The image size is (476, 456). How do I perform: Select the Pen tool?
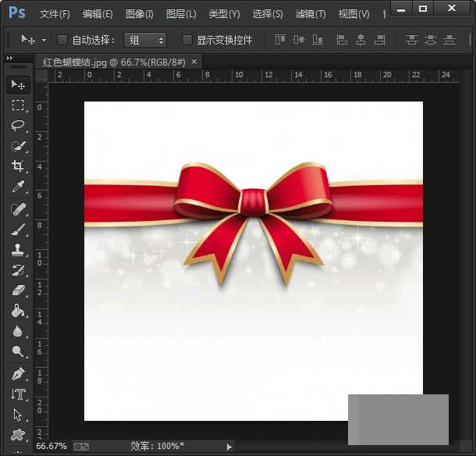coord(17,373)
